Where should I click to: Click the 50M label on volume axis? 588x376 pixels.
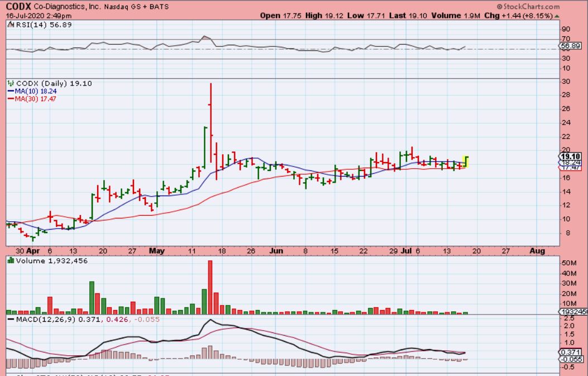[x=568, y=263]
